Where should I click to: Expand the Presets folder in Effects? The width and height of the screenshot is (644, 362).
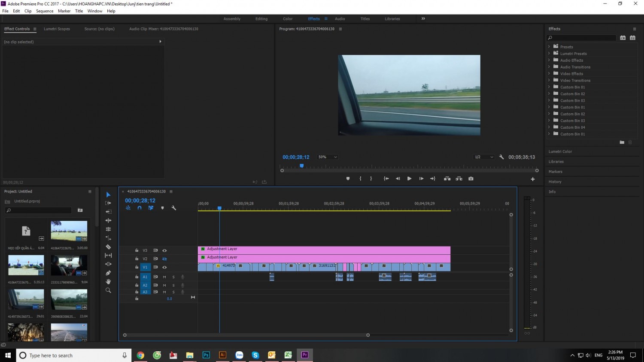549,47
